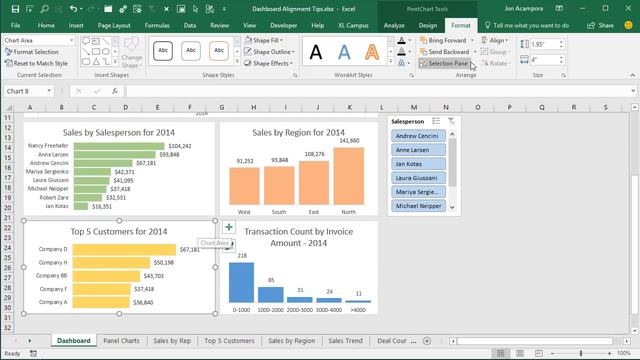640x360 pixels.
Task: Apply the orange-outlined Abc shape style
Action: click(219, 51)
